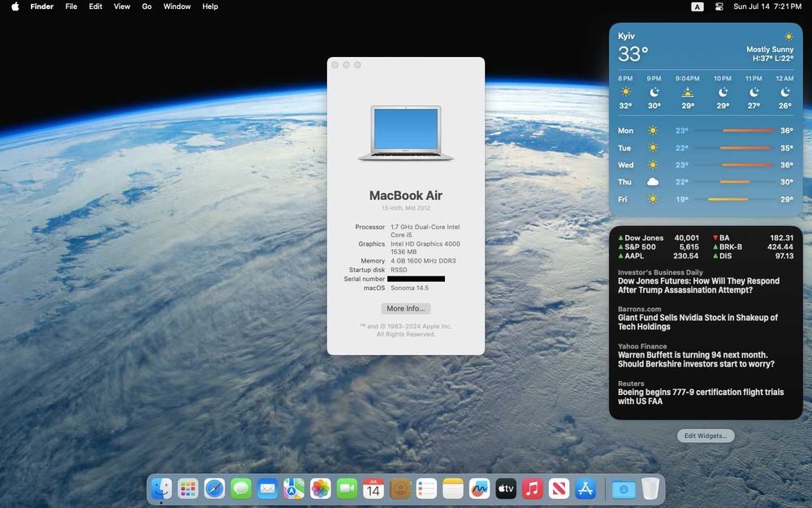Click the MacBook Air title text
Screen dimensions: 812x508
point(405,195)
